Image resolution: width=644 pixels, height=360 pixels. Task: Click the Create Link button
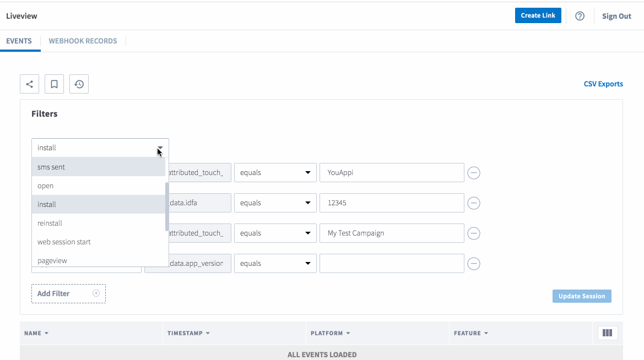click(x=538, y=15)
